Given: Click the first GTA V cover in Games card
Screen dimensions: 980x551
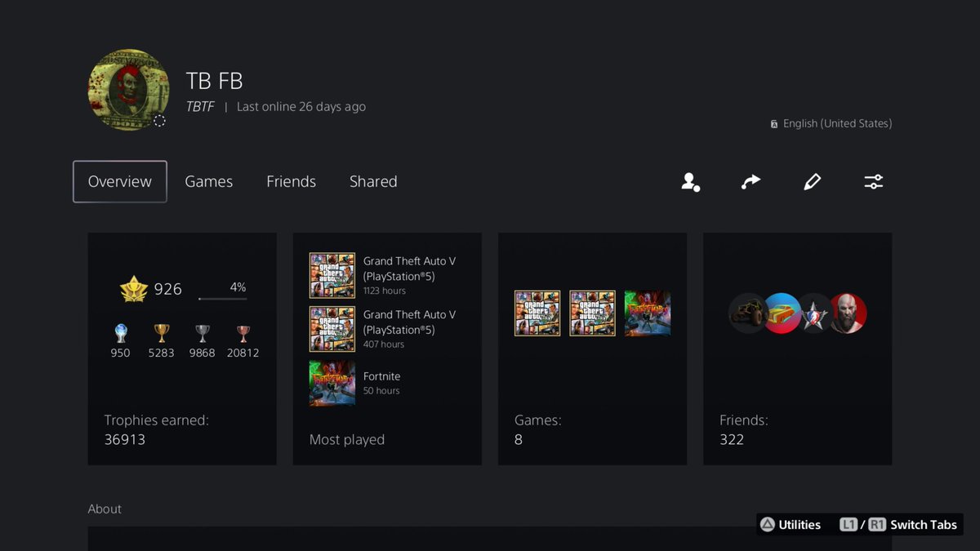Looking at the screenshot, I should click(x=537, y=313).
